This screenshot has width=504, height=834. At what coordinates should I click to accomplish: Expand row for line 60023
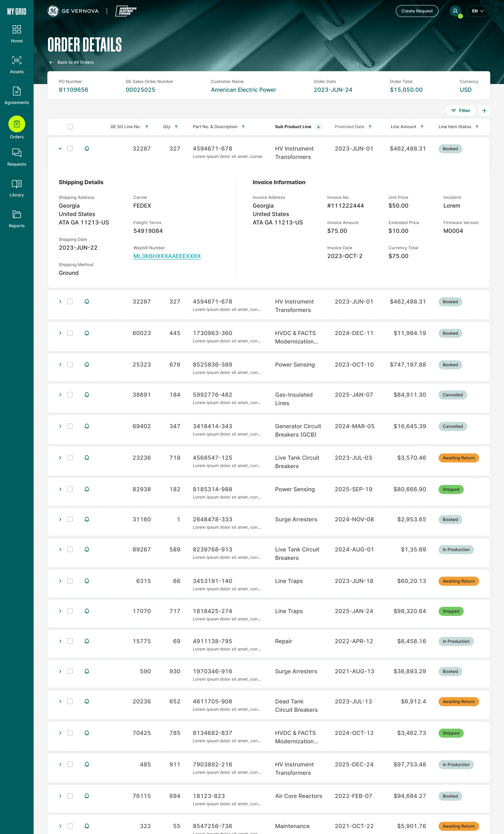[x=60, y=333]
